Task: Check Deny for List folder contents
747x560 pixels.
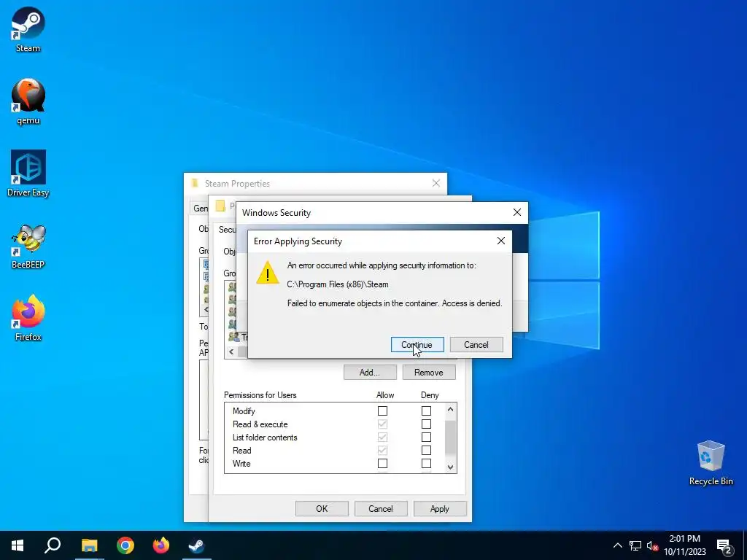Action: [x=426, y=437]
